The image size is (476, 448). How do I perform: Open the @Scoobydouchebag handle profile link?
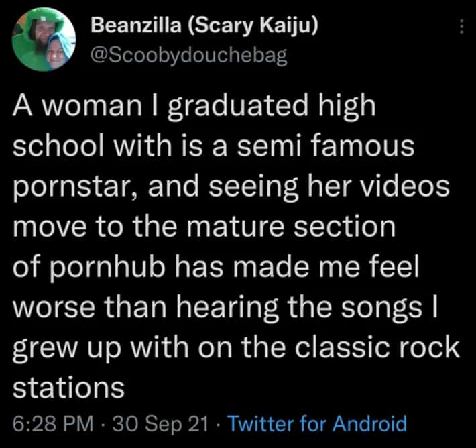(x=188, y=56)
